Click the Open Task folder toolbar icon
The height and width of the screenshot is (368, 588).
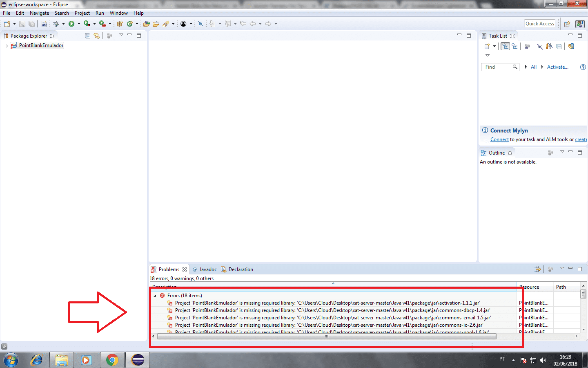pos(156,24)
